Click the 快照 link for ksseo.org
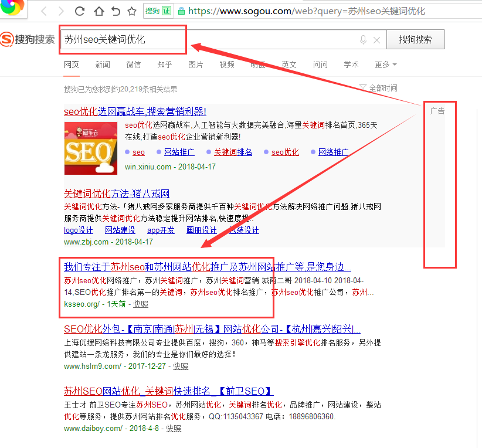 coord(141,304)
